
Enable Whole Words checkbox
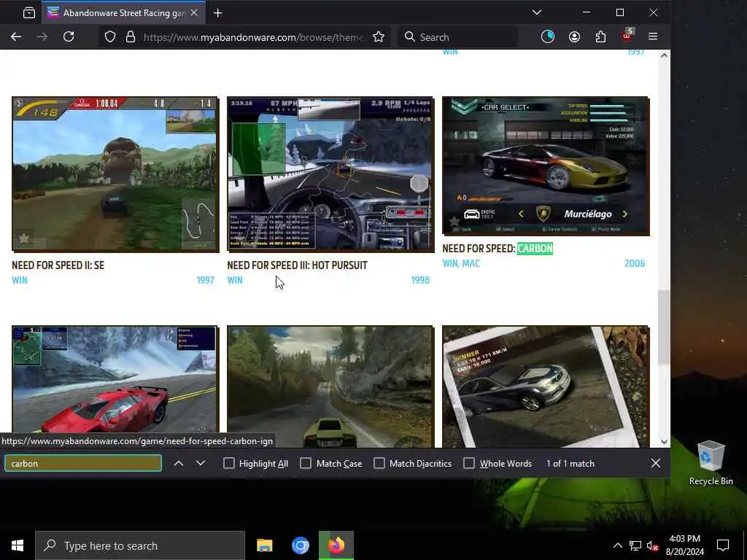pyautogui.click(x=469, y=463)
